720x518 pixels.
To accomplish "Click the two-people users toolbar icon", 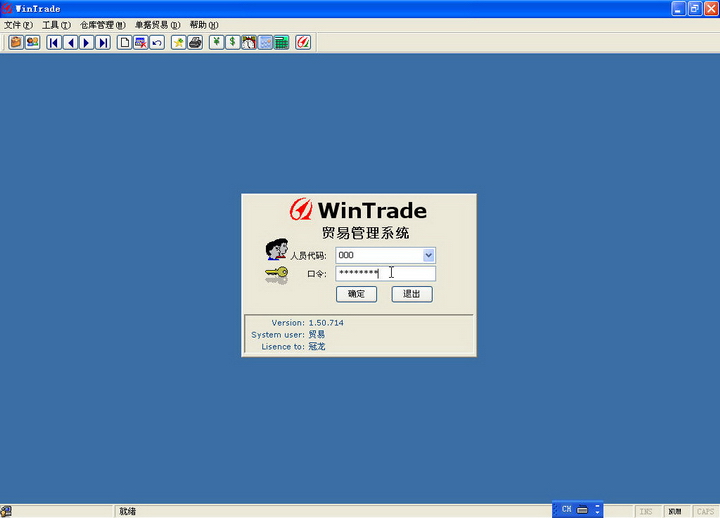I will click(33, 43).
